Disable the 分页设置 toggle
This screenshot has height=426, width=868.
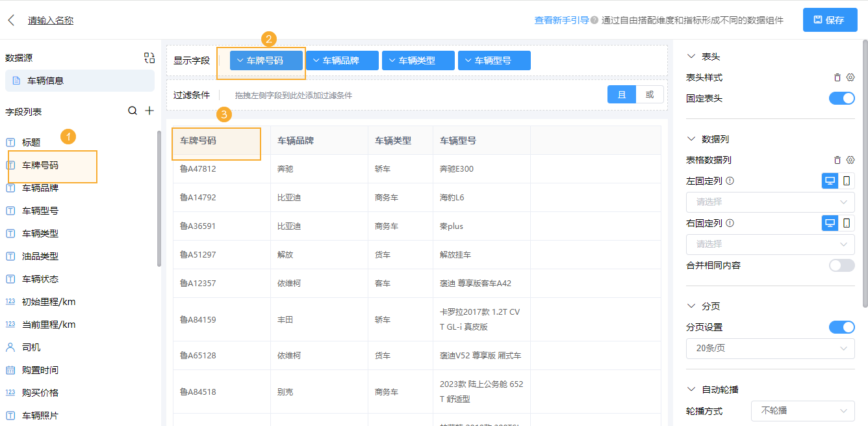(842, 326)
